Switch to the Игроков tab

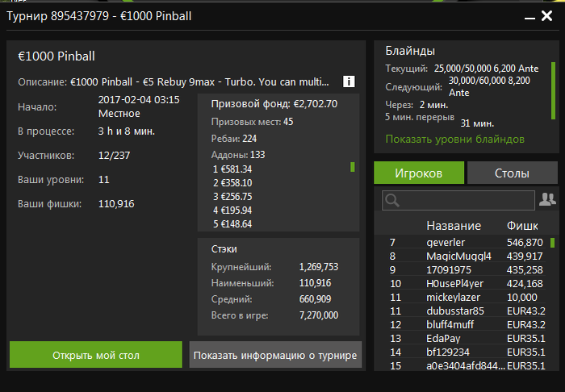(x=419, y=173)
